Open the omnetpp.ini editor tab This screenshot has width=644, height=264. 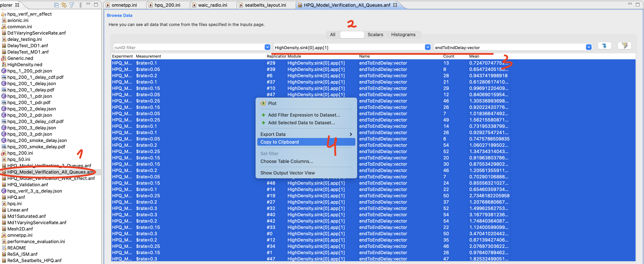tap(124, 5)
